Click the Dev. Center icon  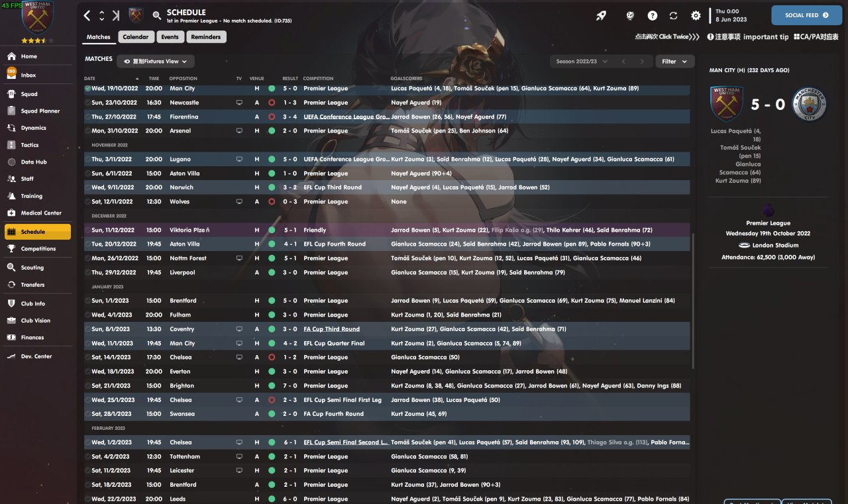11,356
